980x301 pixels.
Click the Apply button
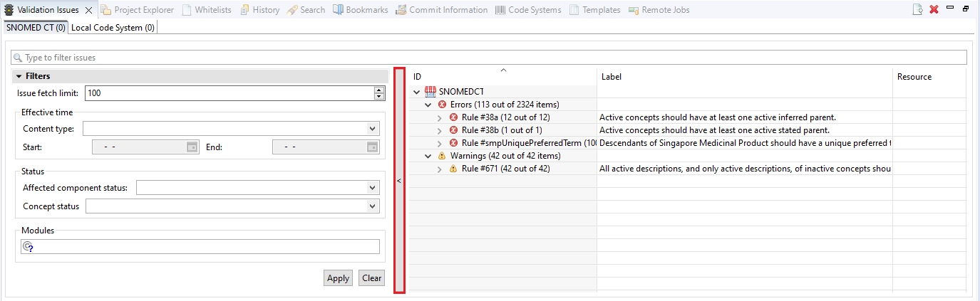click(x=338, y=278)
